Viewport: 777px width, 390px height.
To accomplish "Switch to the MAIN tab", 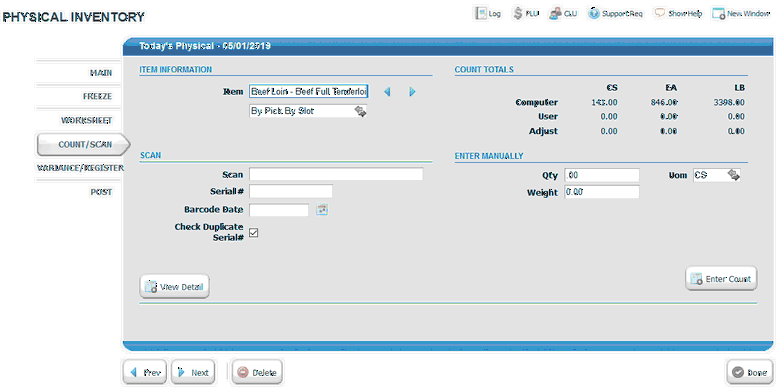I will point(101,73).
